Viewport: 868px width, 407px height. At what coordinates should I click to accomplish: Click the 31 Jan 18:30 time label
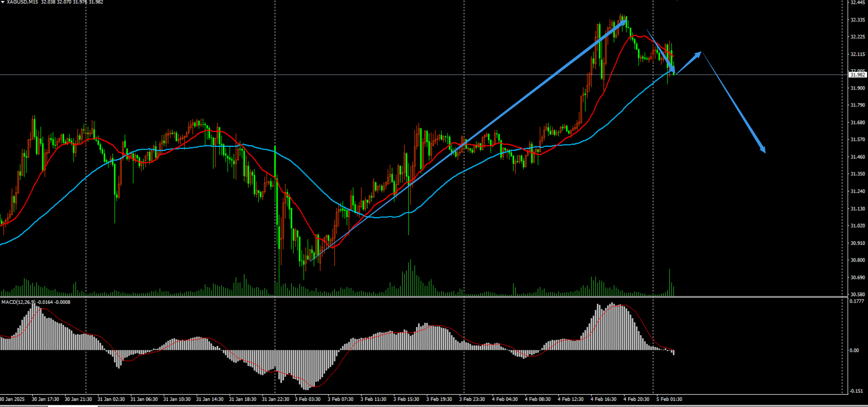(242, 399)
